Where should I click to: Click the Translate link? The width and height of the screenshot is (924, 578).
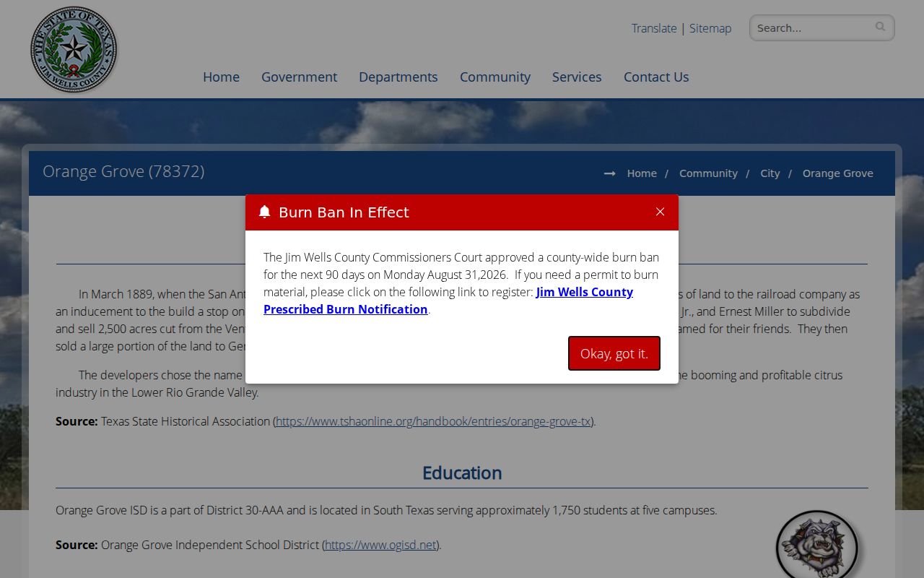click(654, 28)
